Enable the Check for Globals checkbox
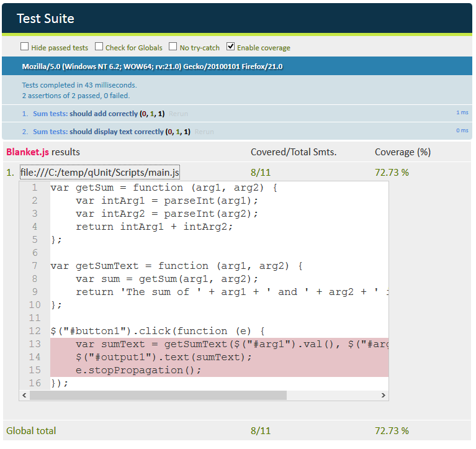Image resolution: width=476 pixels, height=449 pixels. coord(99,47)
